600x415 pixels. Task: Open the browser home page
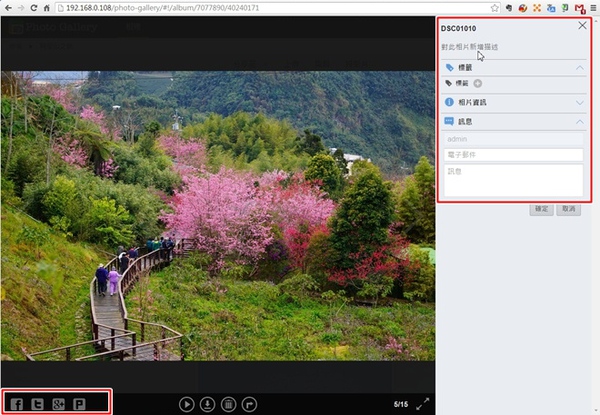[46, 8]
